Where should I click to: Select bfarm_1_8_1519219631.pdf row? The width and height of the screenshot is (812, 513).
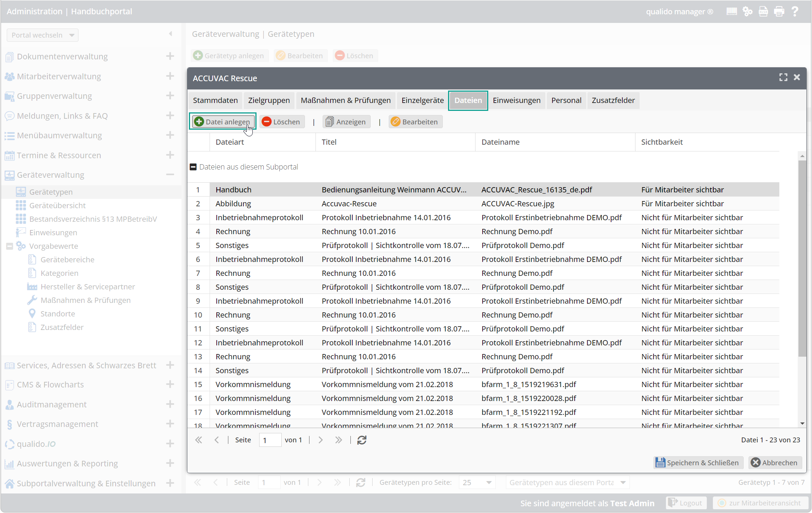click(x=483, y=384)
